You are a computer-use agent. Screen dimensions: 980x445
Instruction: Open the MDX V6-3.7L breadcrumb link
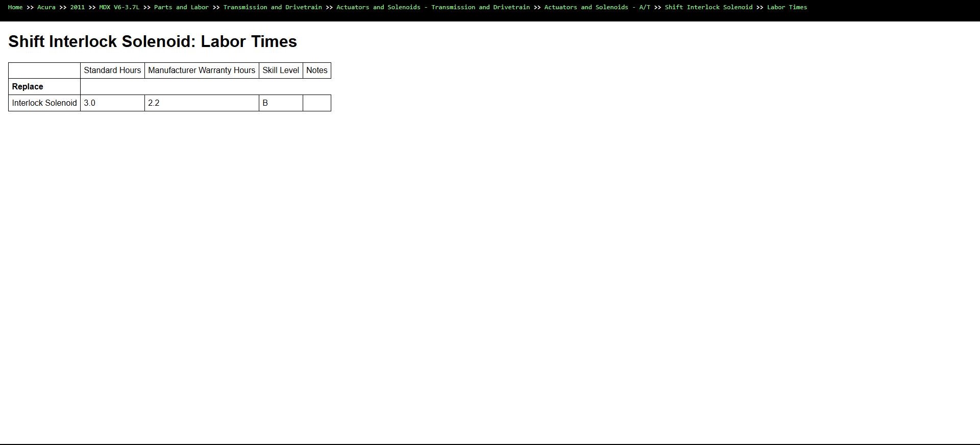119,7
